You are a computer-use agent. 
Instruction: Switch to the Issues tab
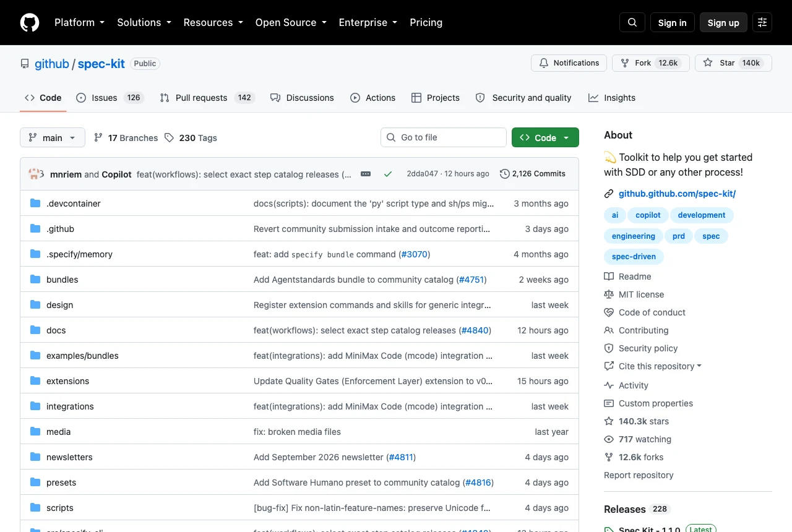pos(110,98)
